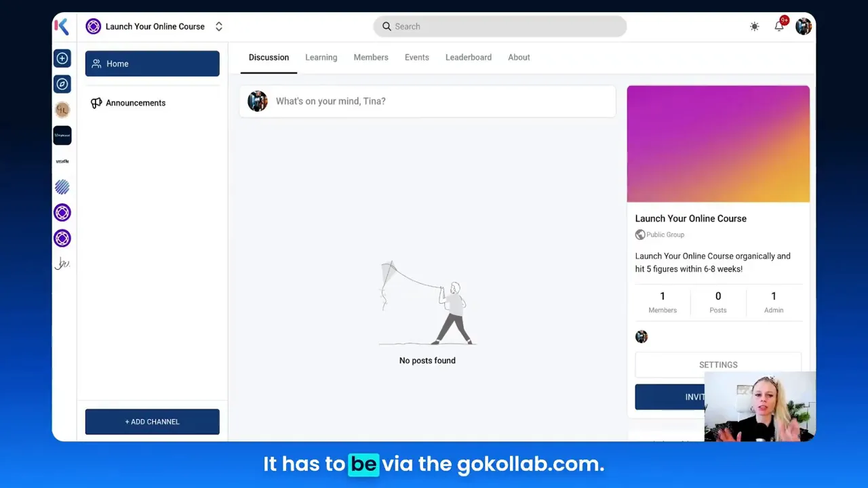The width and height of the screenshot is (868, 488).
Task: Click the pink-orange gradient cover banner
Action: point(718,144)
